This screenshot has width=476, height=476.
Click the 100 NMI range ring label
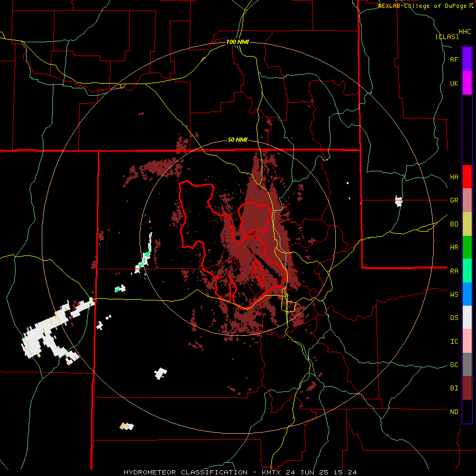tap(237, 42)
